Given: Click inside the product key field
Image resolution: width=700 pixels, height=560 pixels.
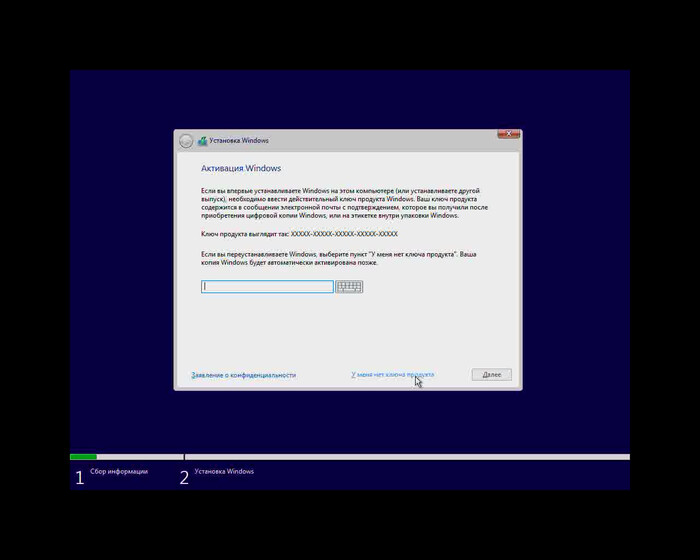Looking at the screenshot, I should point(267,286).
